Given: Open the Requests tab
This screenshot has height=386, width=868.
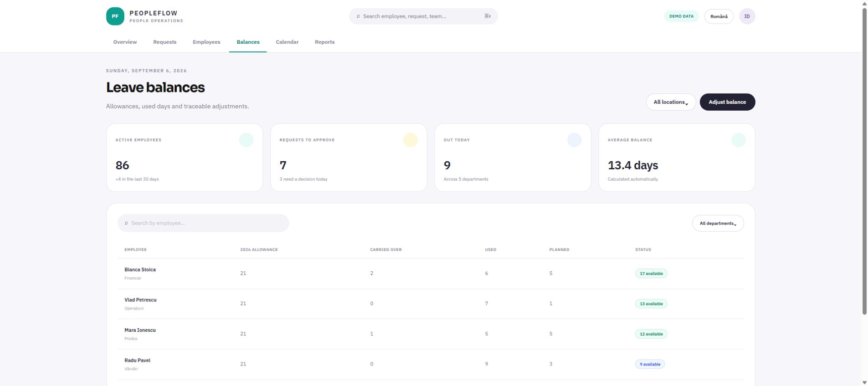Looking at the screenshot, I should 164,42.
